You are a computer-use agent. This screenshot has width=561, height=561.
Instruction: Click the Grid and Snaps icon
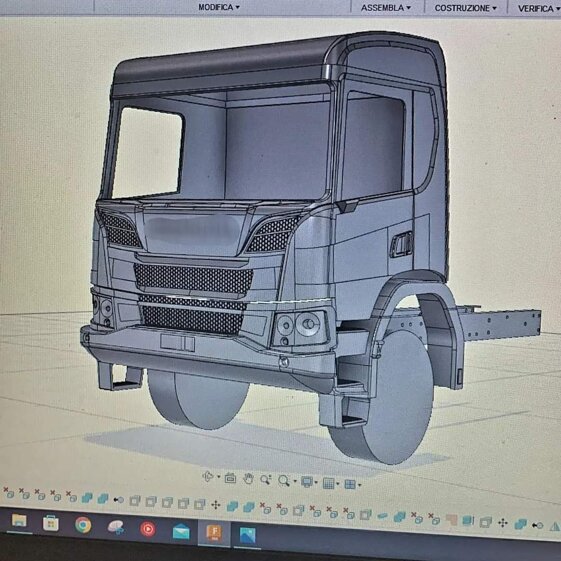328,483
